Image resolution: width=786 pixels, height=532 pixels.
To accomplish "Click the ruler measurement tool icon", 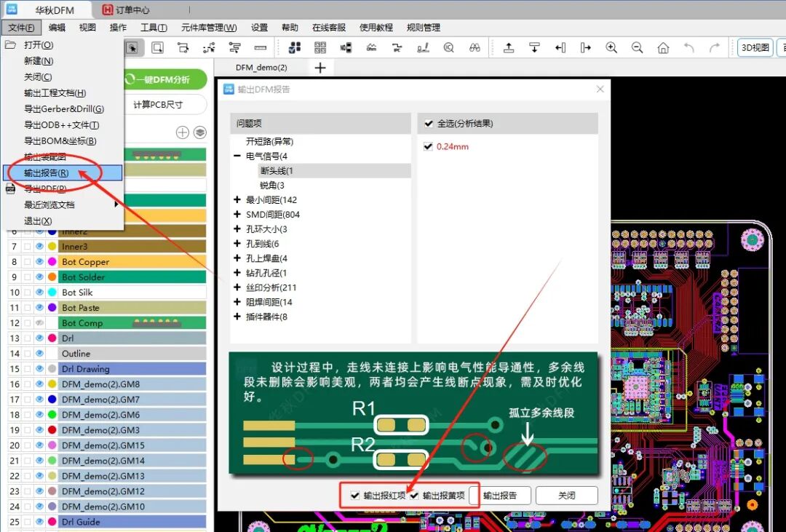I will pyautogui.click(x=261, y=47).
